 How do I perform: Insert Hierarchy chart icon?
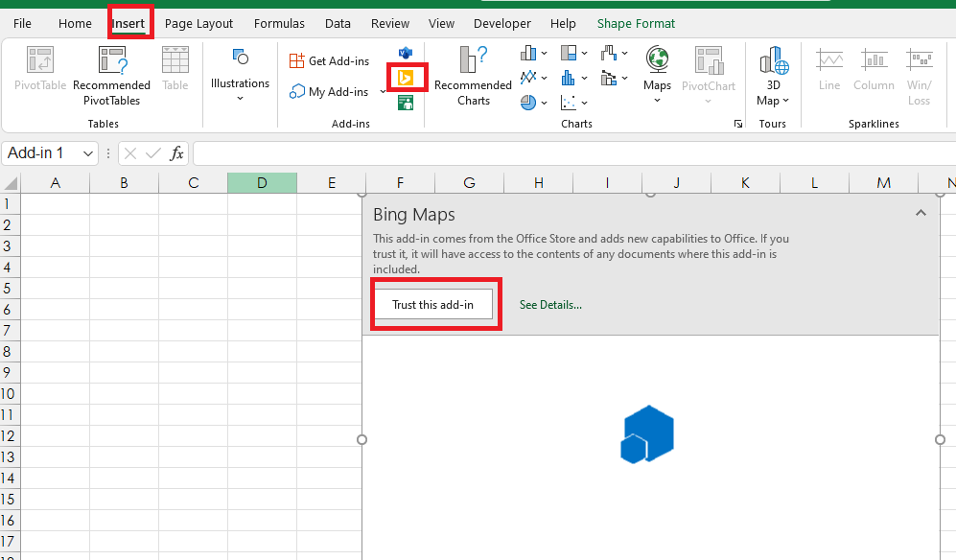click(x=569, y=53)
